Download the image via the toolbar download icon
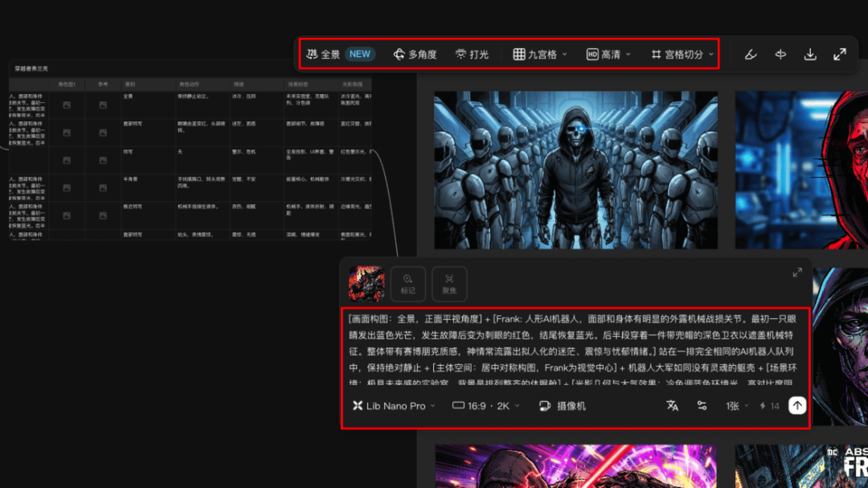 click(810, 55)
